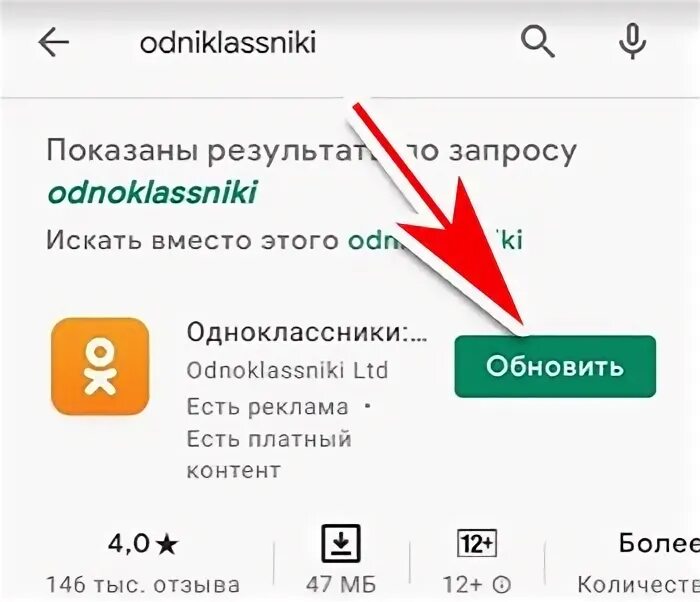Open the Одноклассники app title
Screen dimensions: 700x602
click(307, 332)
